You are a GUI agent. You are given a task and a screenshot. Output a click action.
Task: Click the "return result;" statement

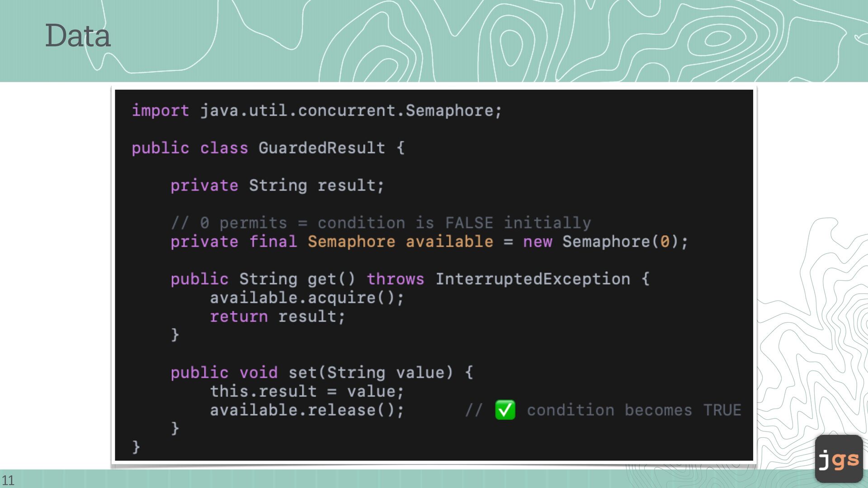tap(277, 316)
